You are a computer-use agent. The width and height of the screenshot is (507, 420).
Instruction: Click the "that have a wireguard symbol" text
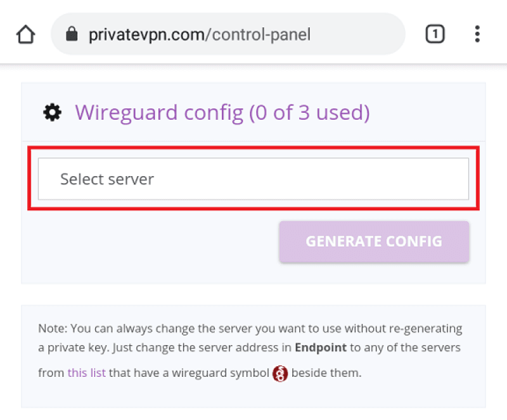tap(189, 372)
